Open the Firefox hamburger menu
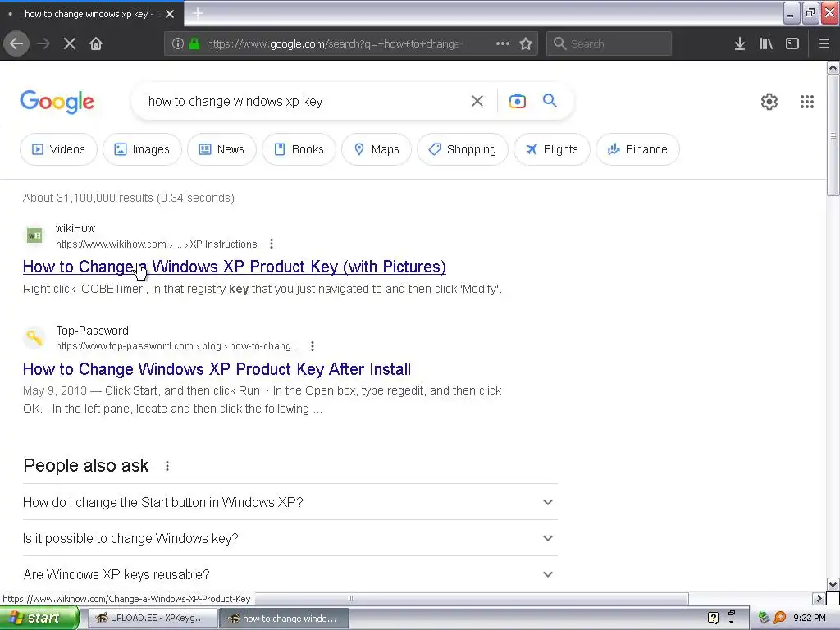840x630 pixels. pyautogui.click(x=824, y=43)
